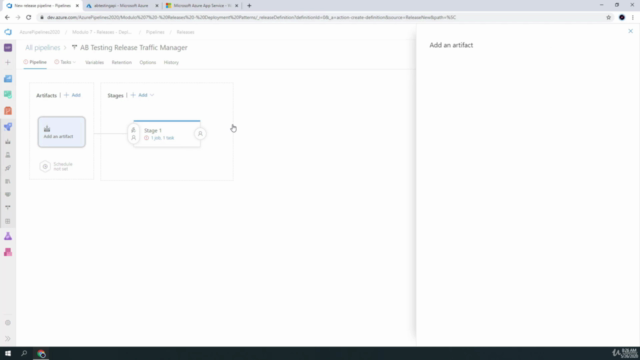
Task: Go back in browser history
Action: [x=7, y=17]
